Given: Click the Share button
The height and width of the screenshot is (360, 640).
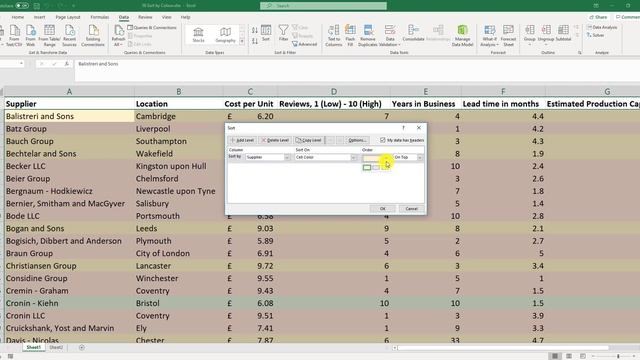Looking at the screenshot, I should [x=598, y=17].
